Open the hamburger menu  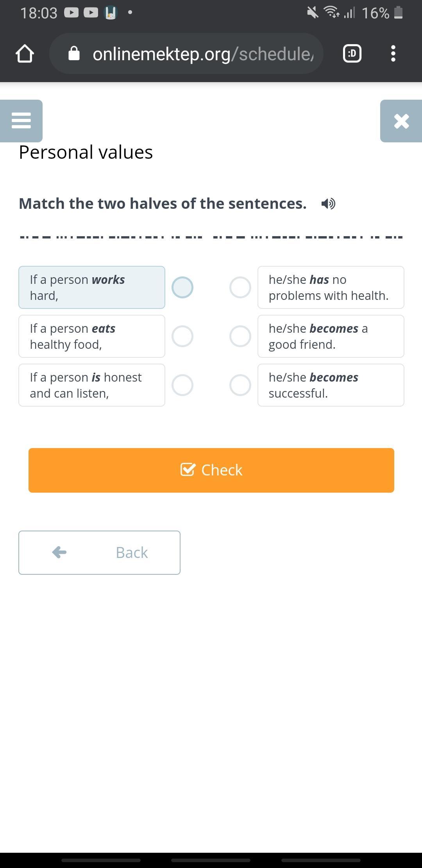click(x=21, y=121)
